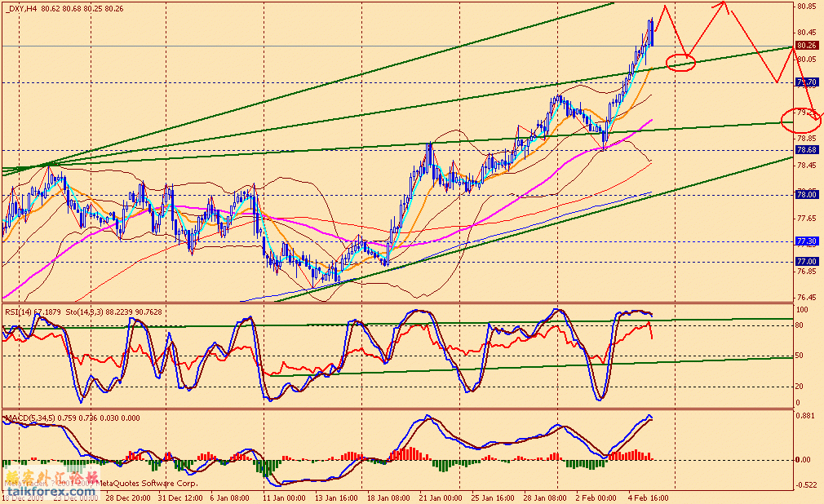Click the 76.45 price axis label

pyautogui.click(x=806, y=298)
